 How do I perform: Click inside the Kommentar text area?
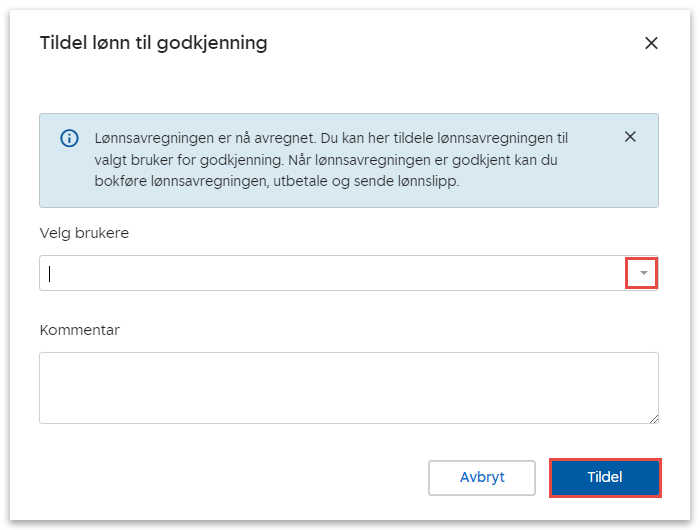tap(348, 387)
